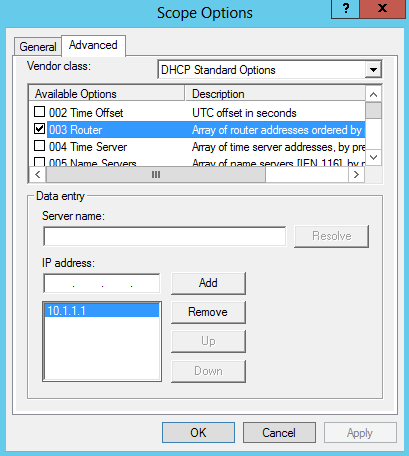Click the Add button
Viewport: 409px width, 456px height.
[208, 283]
